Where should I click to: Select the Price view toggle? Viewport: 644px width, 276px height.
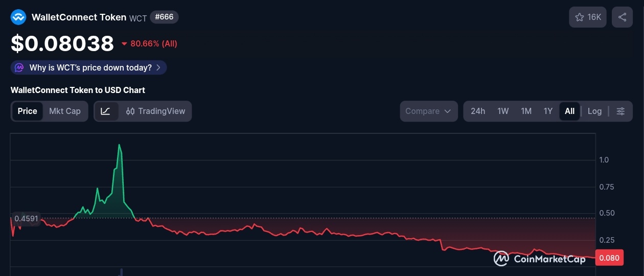(x=28, y=111)
